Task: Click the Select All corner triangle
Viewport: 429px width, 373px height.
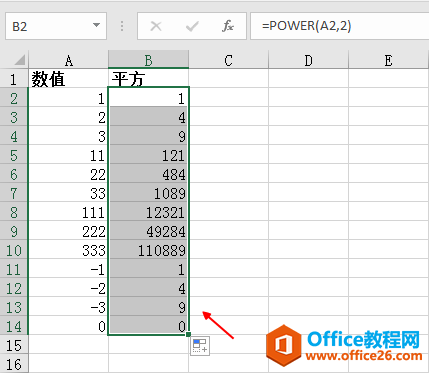Action: coord(20,60)
